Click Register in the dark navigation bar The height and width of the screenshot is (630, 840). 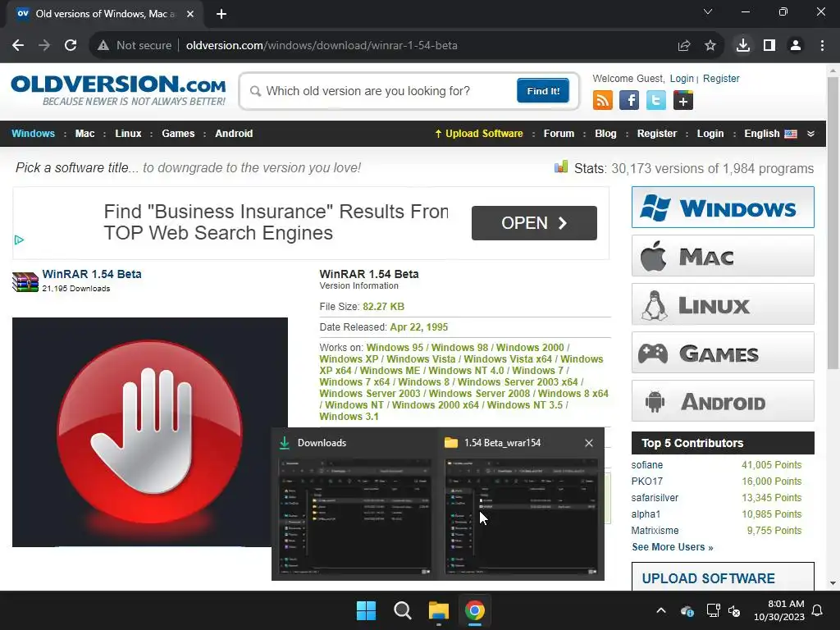pyautogui.click(x=657, y=134)
